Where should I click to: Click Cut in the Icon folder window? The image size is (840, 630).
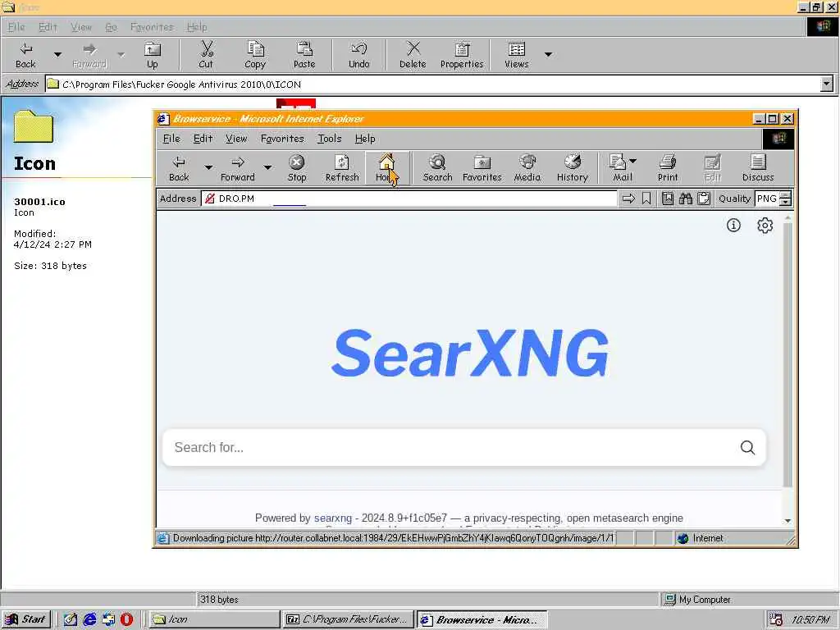tap(206, 55)
